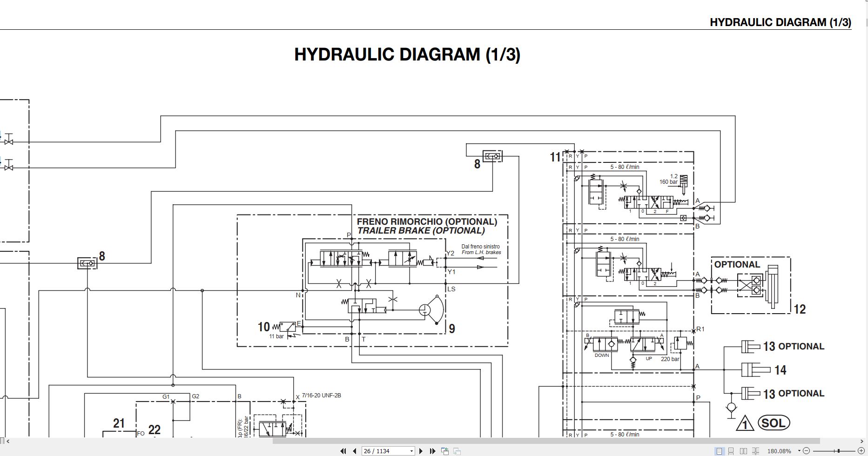Zoom out with the minus button
Image resolution: width=868 pixels, height=456 pixels.
(806, 451)
